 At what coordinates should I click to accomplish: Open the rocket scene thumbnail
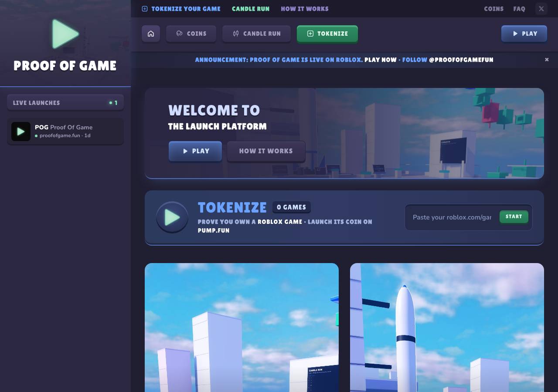[447, 328]
